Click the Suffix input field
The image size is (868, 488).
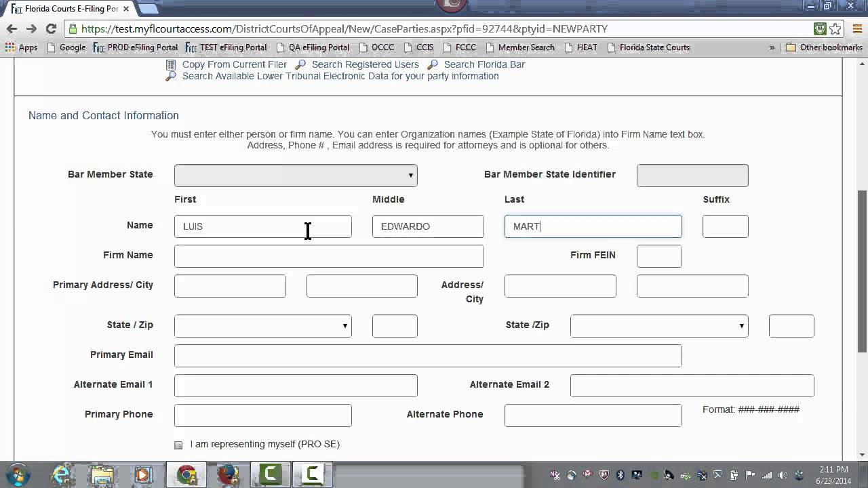726,226
